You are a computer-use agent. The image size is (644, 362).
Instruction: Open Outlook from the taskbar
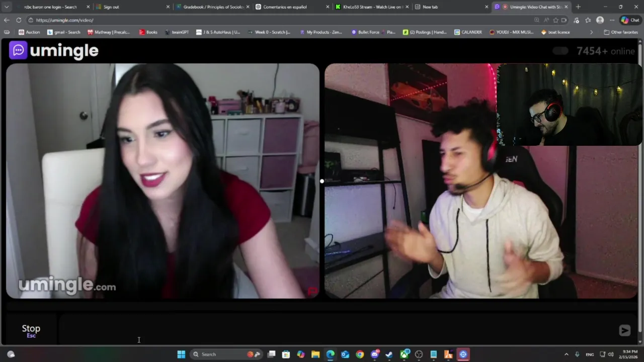[345, 354]
